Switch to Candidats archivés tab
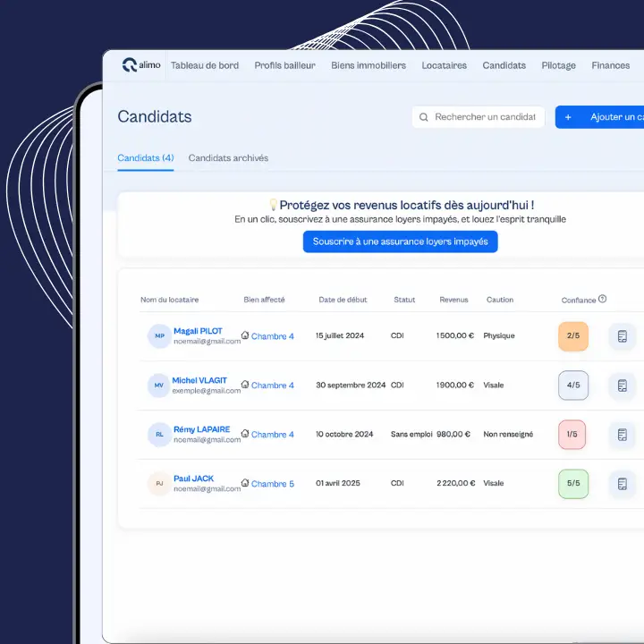Viewport: 644px width, 644px height. pyautogui.click(x=228, y=158)
